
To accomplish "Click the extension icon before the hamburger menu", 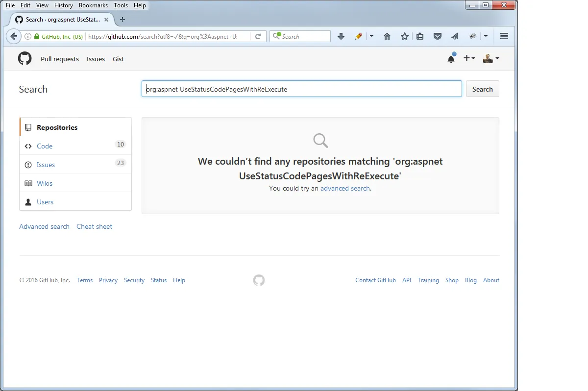I will pyautogui.click(x=473, y=36).
